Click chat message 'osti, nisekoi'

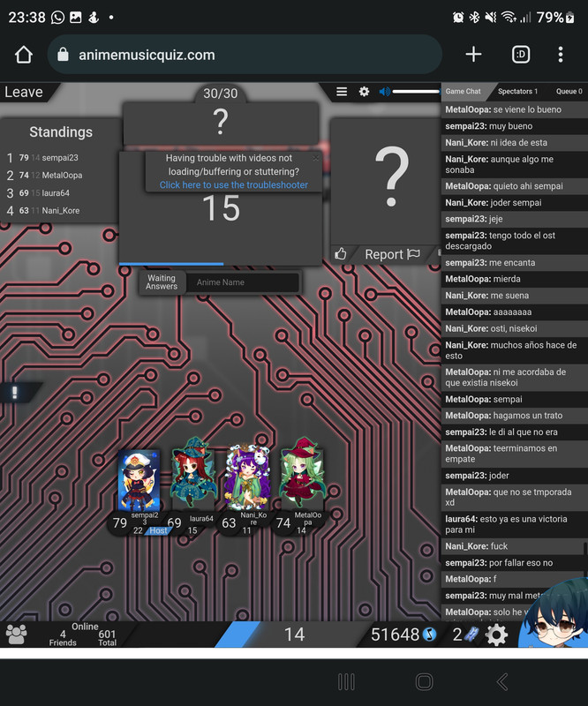[x=514, y=328]
